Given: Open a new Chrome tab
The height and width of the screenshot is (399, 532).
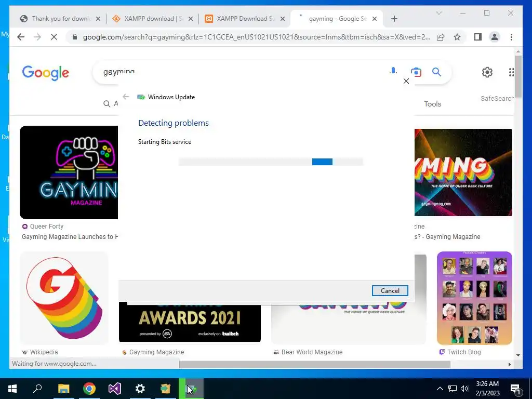Looking at the screenshot, I should [394, 19].
